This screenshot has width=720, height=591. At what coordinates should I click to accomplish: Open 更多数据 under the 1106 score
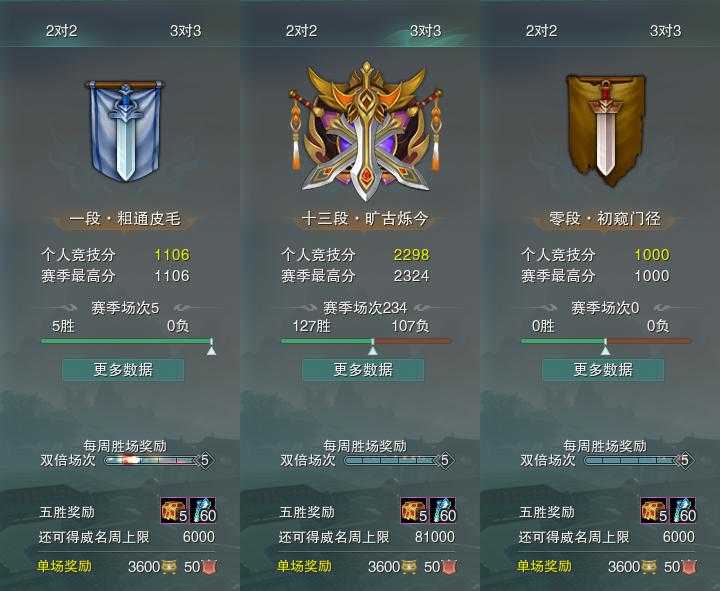tap(123, 370)
